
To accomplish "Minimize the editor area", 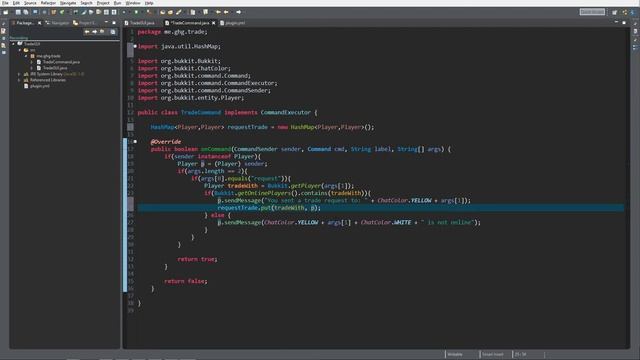I will (x=616, y=22).
